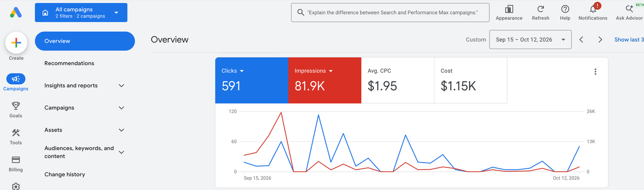The image size is (644, 190).
Task: Click the 26K right axis label
Action: 591,112
